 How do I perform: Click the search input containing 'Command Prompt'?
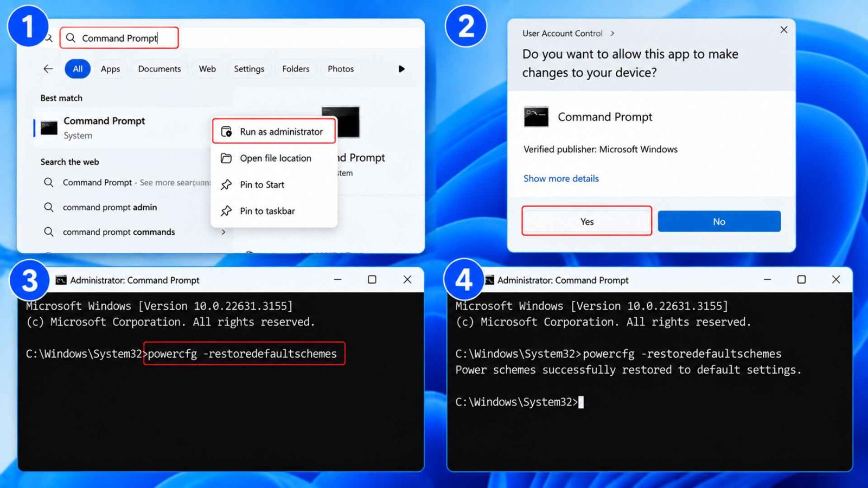tap(119, 38)
